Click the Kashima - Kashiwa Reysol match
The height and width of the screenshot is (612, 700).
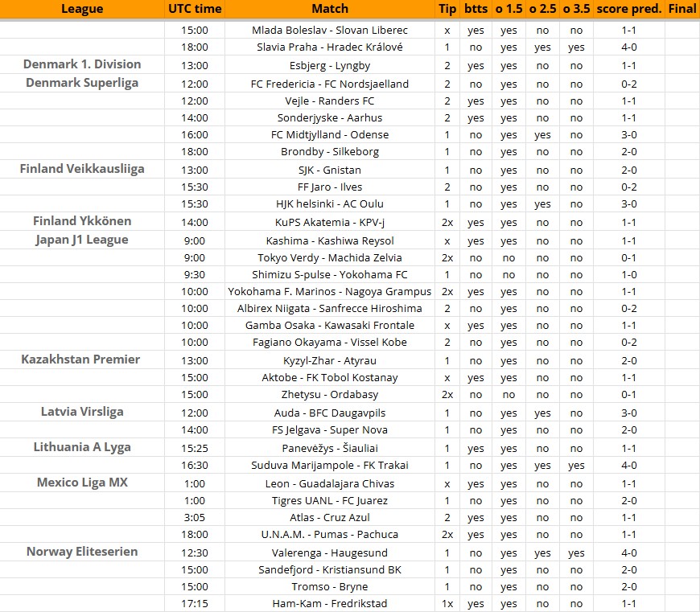(x=330, y=241)
